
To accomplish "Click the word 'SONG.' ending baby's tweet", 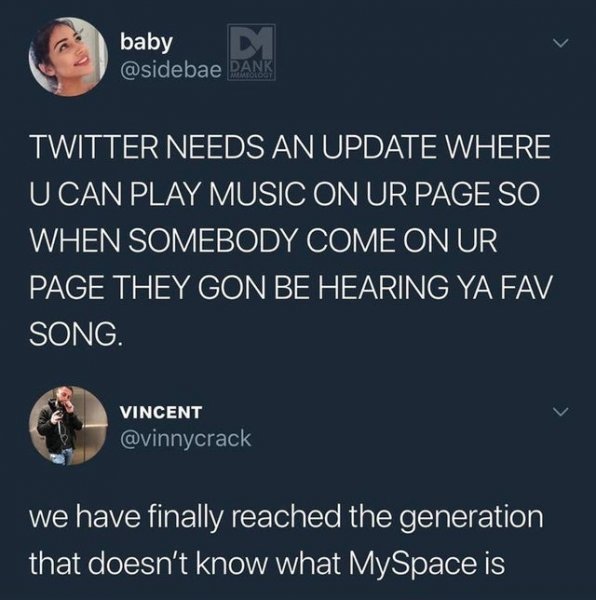I will pos(76,334).
